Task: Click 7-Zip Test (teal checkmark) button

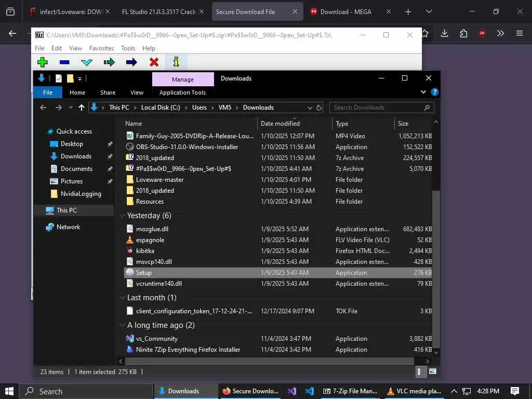Action: click(x=87, y=62)
